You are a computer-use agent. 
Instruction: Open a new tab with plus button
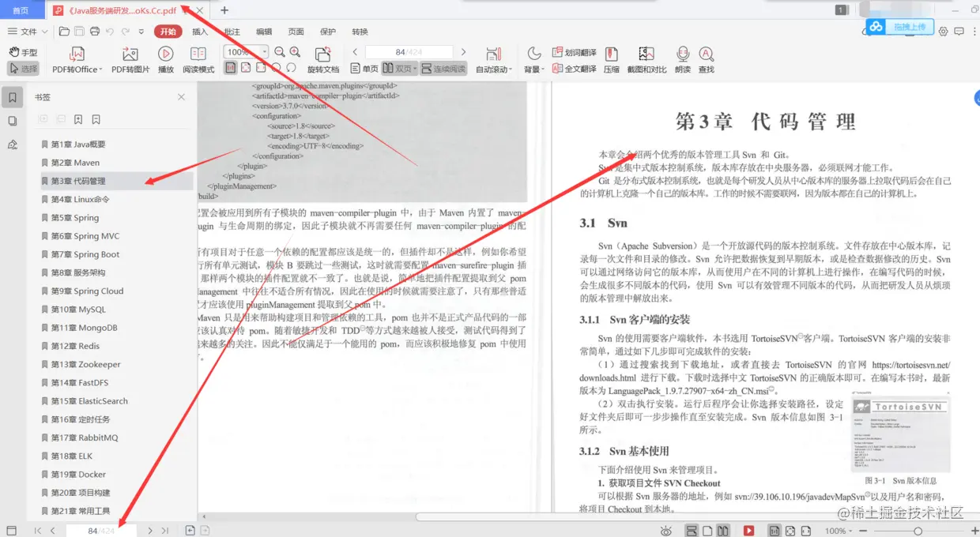[224, 10]
